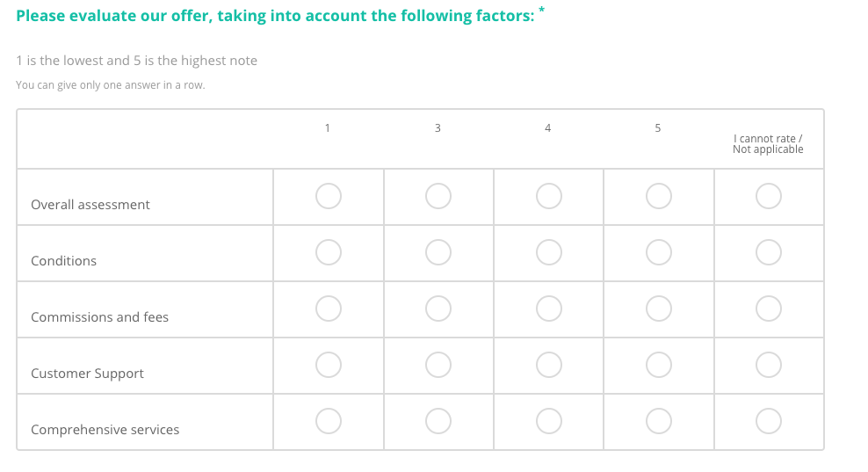Select 5 for Comprehensive services
The image size is (868, 472).
[659, 421]
